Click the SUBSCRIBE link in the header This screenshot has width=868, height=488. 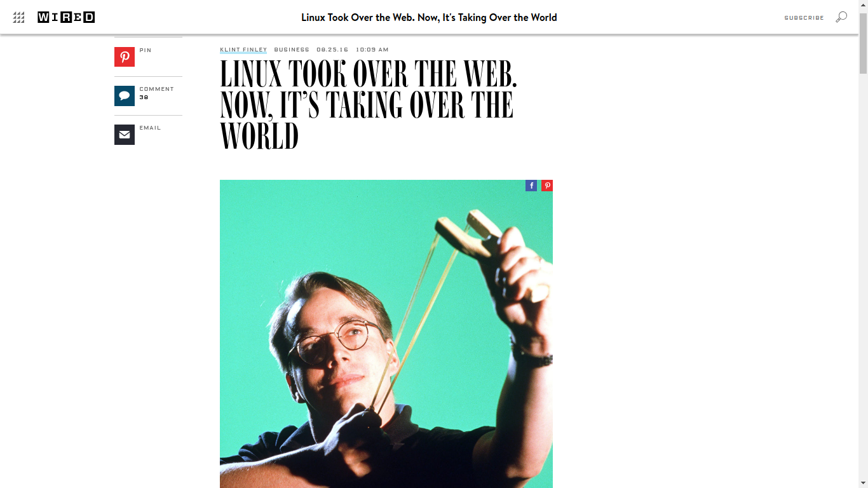click(x=804, y=18)
